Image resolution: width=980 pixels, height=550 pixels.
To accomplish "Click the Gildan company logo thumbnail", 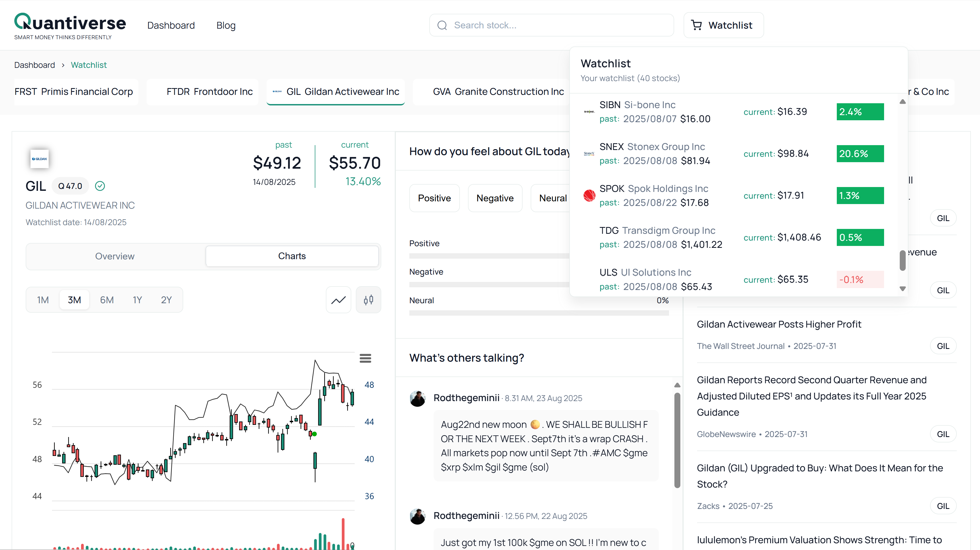I will [39, 159].
